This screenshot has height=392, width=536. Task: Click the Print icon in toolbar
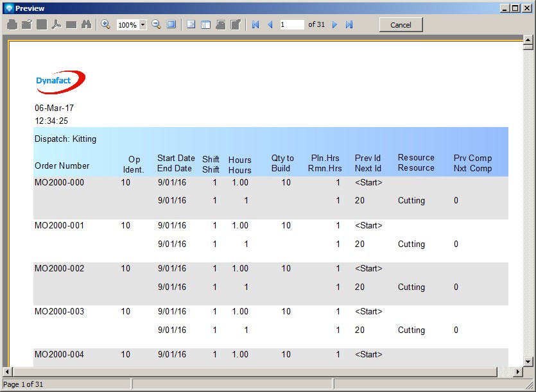12,24
